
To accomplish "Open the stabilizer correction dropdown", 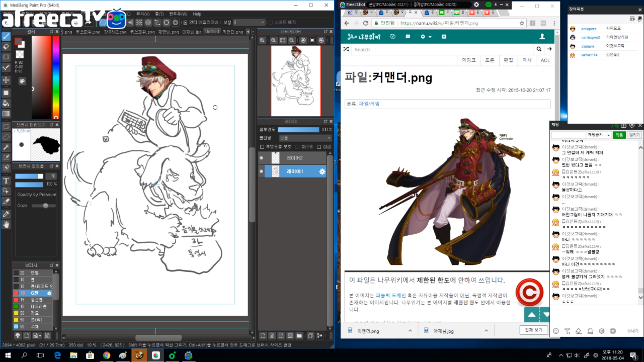I will 249,22.
